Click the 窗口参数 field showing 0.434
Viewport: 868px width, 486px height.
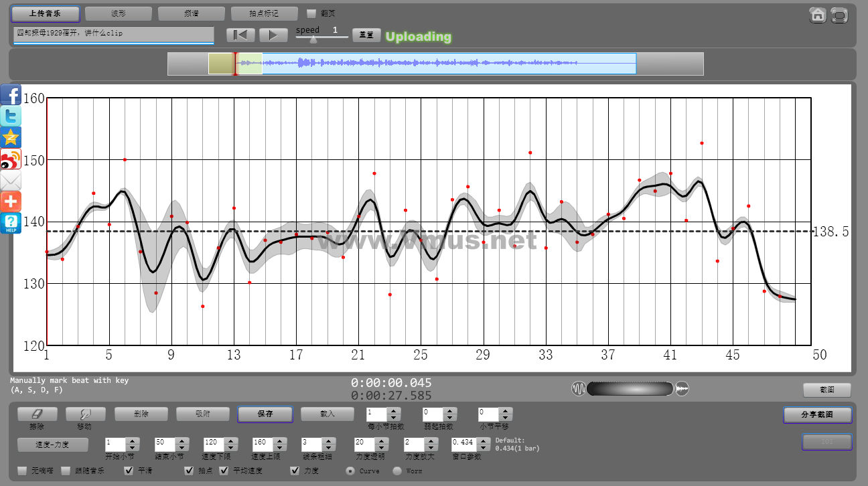465,444
